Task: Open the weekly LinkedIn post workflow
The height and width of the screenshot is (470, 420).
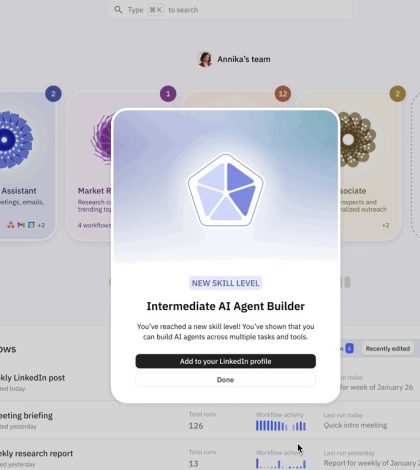Action: point(32,378)
